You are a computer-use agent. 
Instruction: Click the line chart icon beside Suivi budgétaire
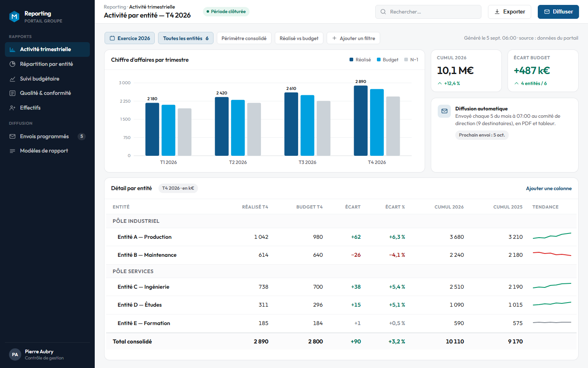click(12, 79)
